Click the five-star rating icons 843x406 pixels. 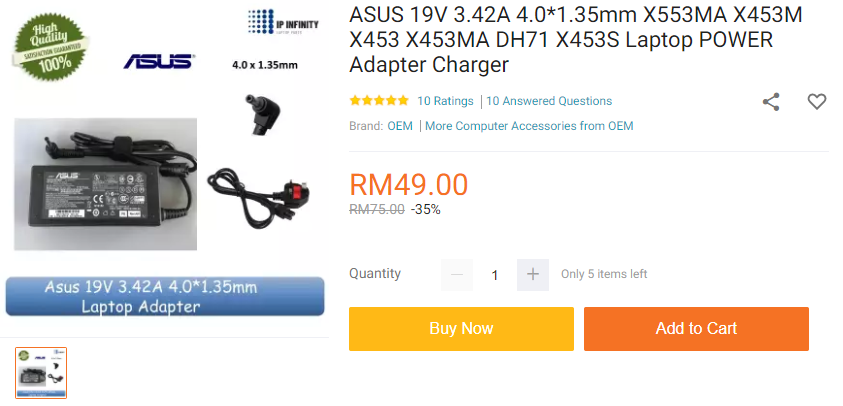[x=379, y=101]
